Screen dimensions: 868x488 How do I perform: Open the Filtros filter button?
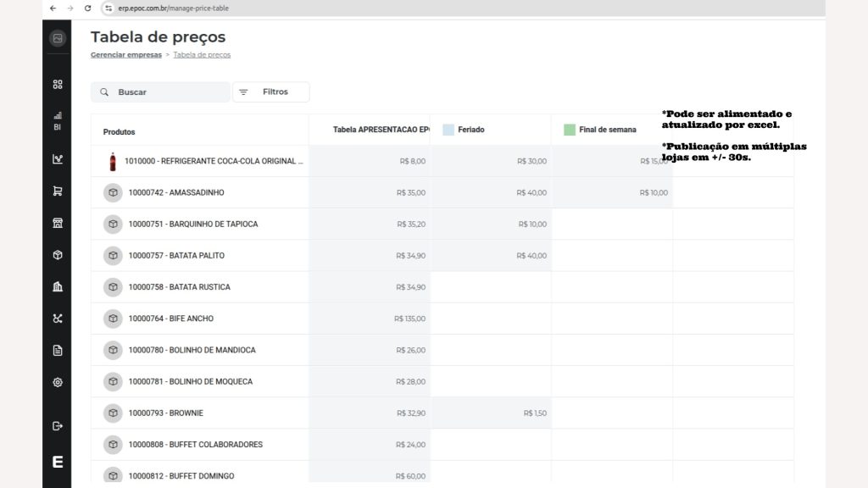(x=270, y=91)
